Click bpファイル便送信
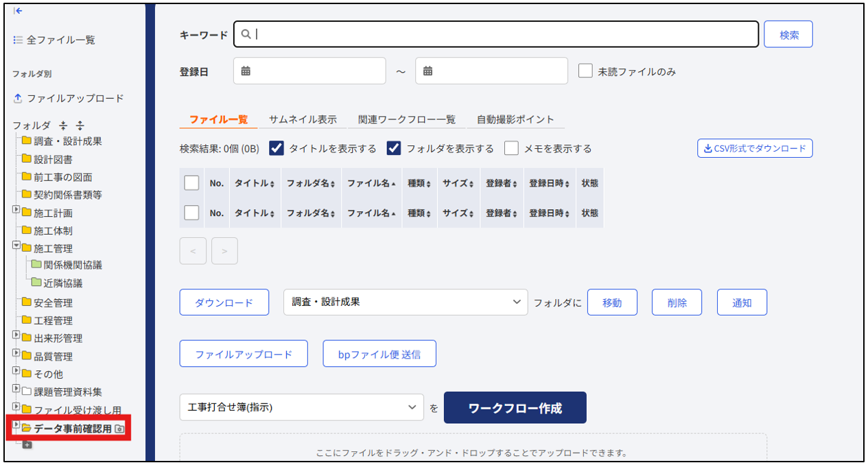 pyautogui.click(x=379, y=354)
